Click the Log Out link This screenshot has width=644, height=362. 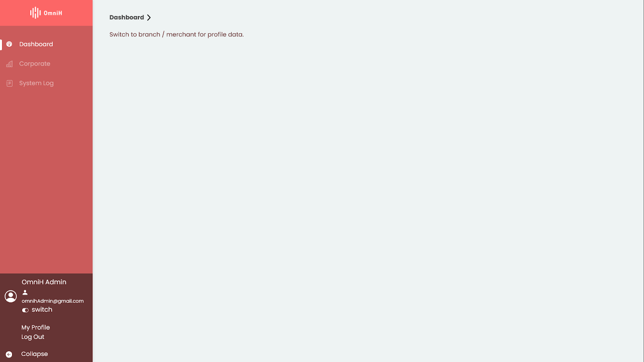33,337
